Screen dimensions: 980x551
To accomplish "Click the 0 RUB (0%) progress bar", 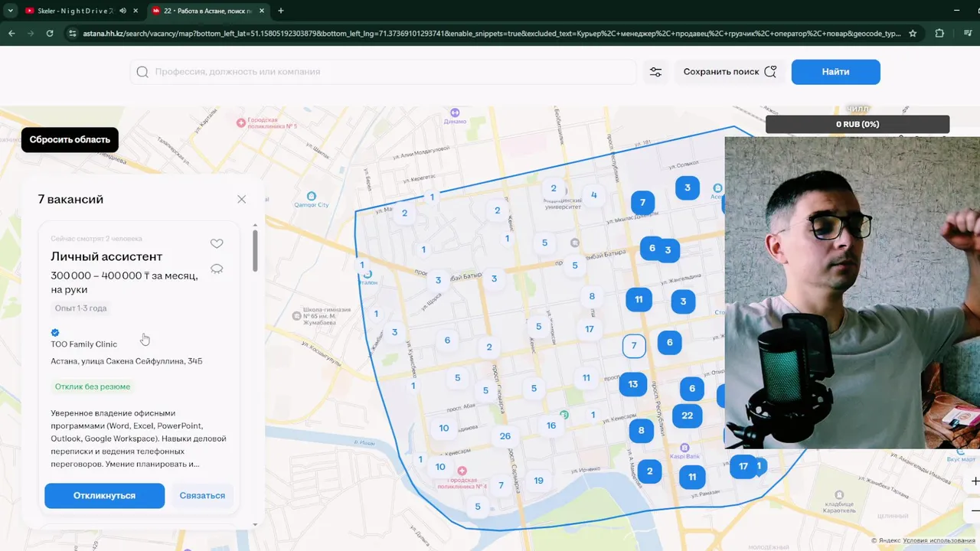I will click(x=857, y=124).
